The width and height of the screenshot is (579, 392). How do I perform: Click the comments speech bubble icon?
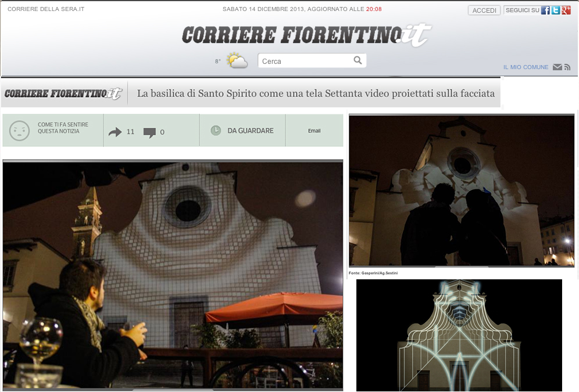pyautogui.click(x=149, y=132)
